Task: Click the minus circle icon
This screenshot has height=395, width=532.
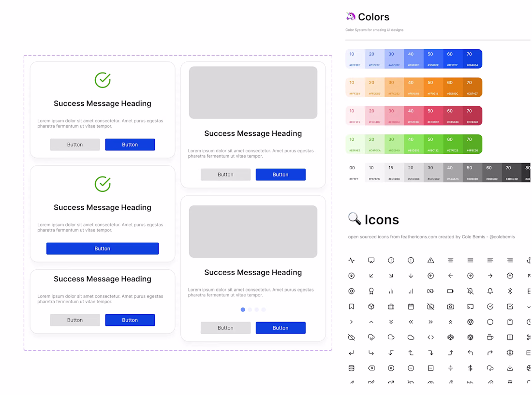Action: click(411, 368)
